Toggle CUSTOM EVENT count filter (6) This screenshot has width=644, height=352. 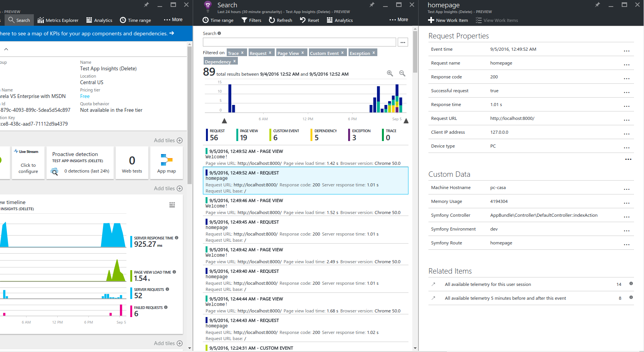[285, 135]
